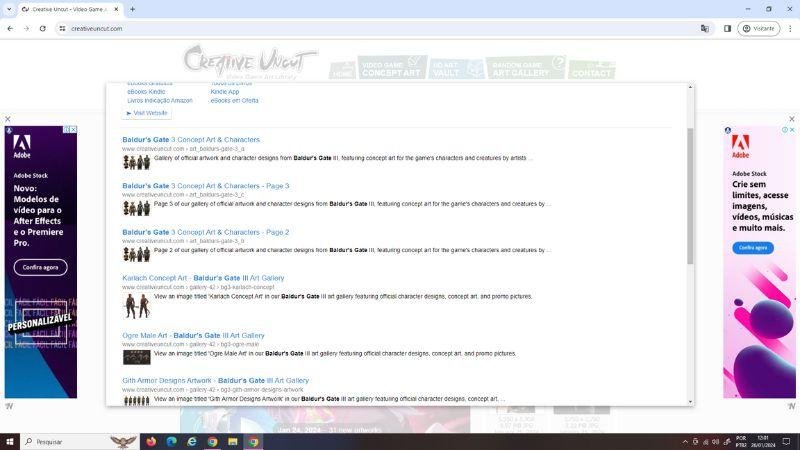Image resolution: width=800 pixels, height=450 pixels.
Task: Open the taskbar clock and date
Action: (763, 441)
